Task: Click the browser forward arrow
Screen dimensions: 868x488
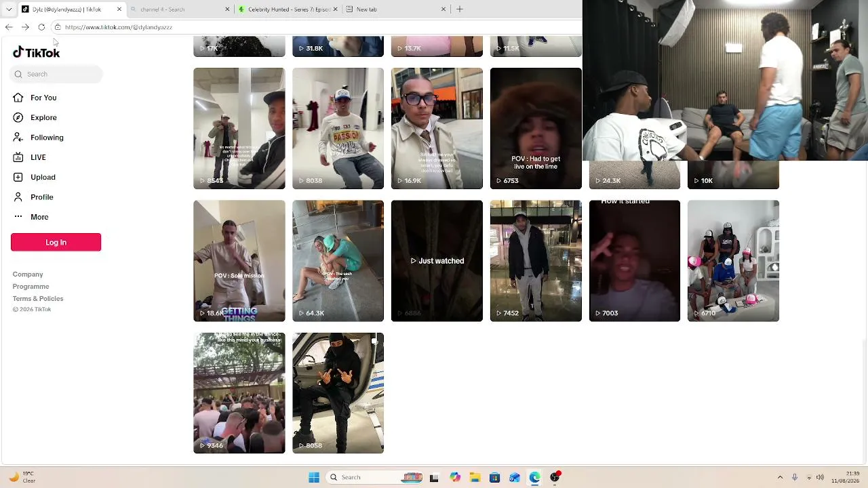Action: point(25,27)
